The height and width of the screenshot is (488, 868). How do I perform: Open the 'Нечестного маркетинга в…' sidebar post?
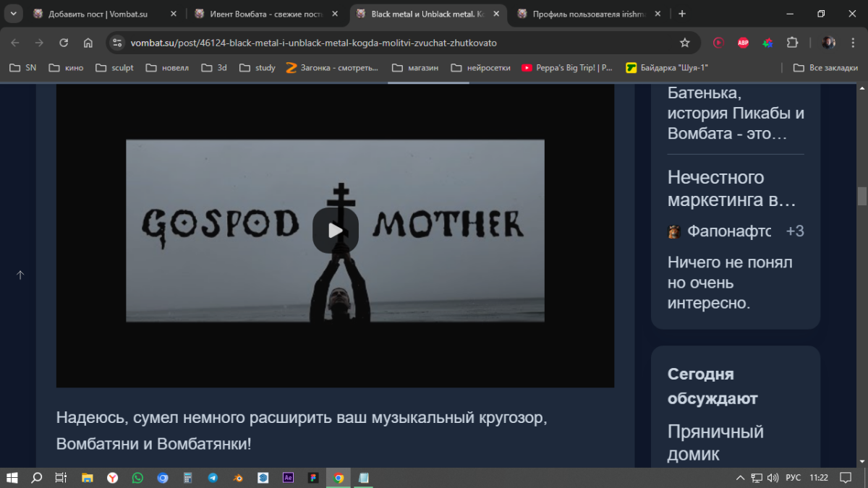732,188
